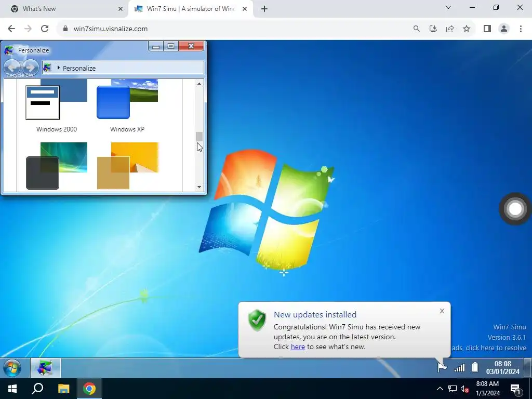Minimize the Personalize window
This screenshot has height=399, width=532.
(156, 46)
